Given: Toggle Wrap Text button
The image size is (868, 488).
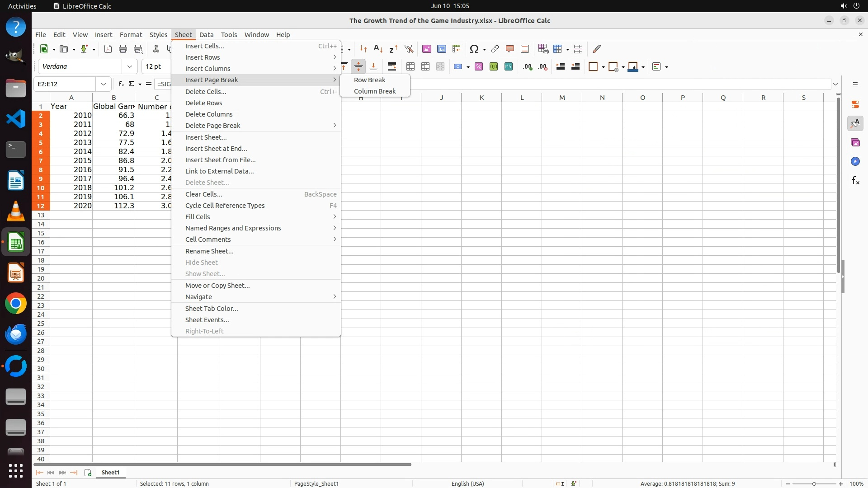Looking at the screenshot, I should coord(392,67).
